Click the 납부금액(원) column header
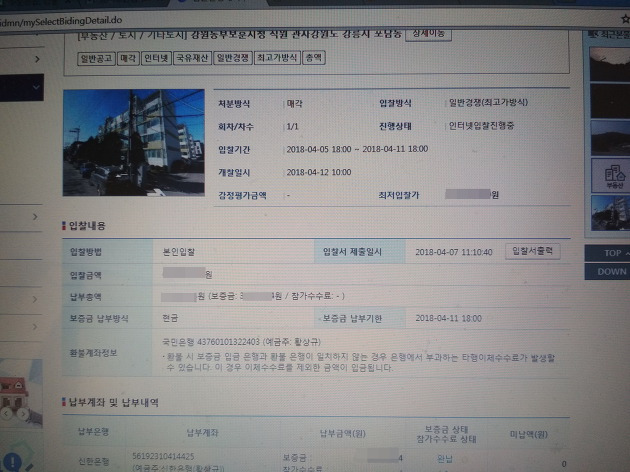 342,433
